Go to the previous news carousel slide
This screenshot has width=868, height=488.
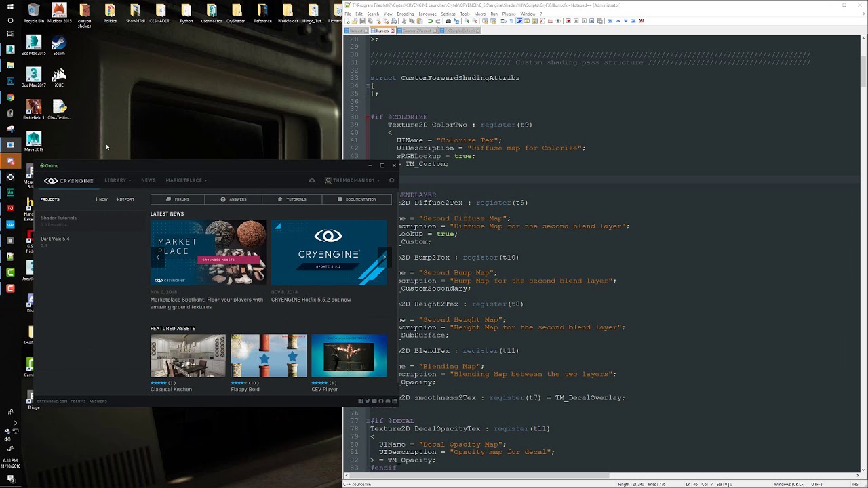point(158,257)
